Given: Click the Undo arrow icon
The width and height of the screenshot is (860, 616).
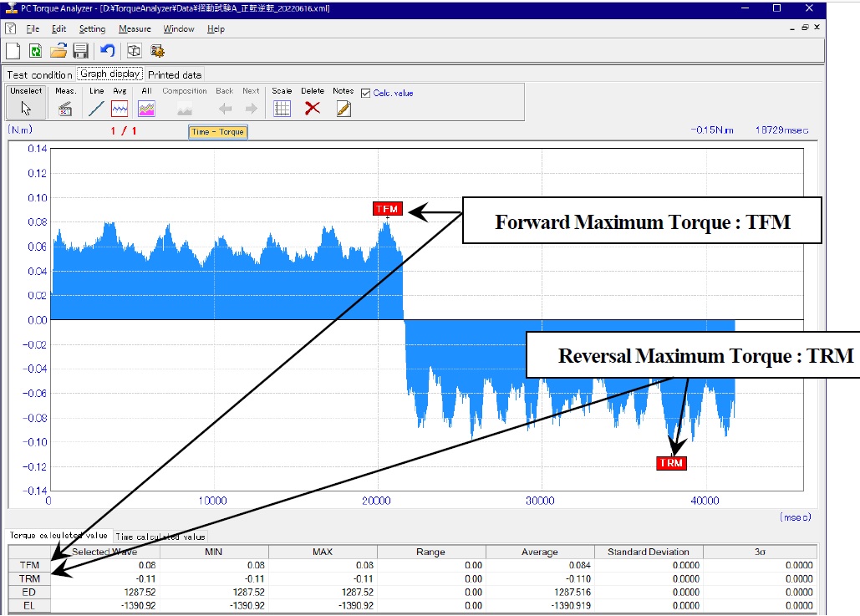Looking at the screenshot, I should (x=108, y=50).
